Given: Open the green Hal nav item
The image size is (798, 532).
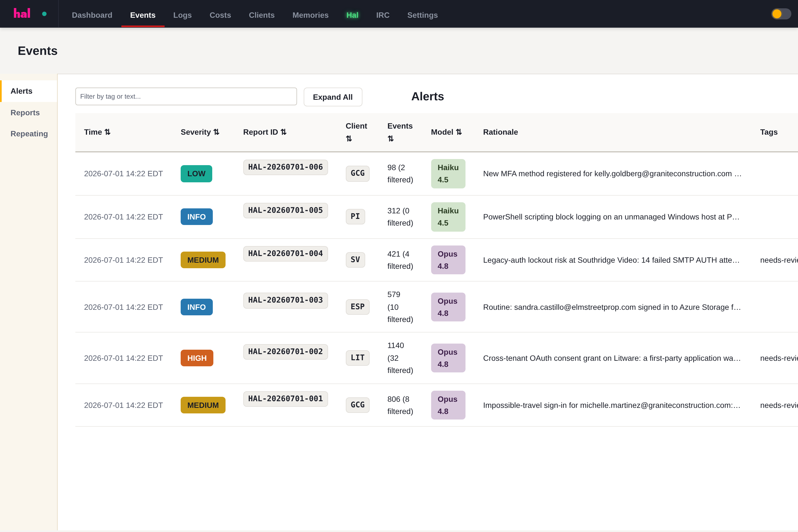Looking at the screenshot, I should pos(352,15).
